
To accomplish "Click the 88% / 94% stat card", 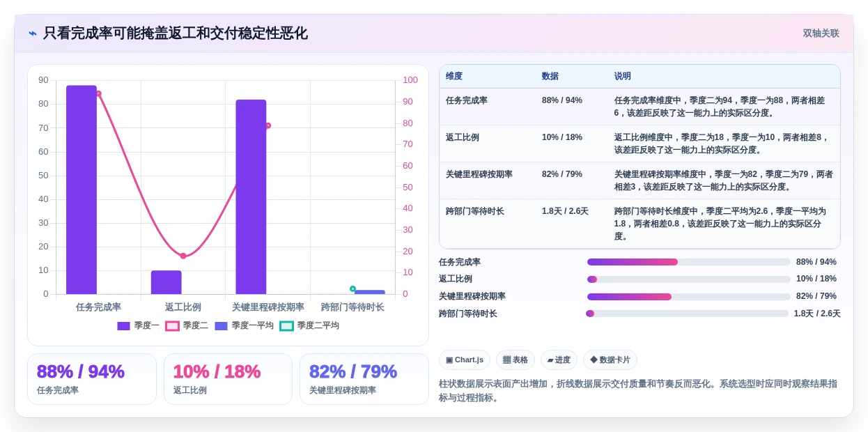I will coord(92,379).
